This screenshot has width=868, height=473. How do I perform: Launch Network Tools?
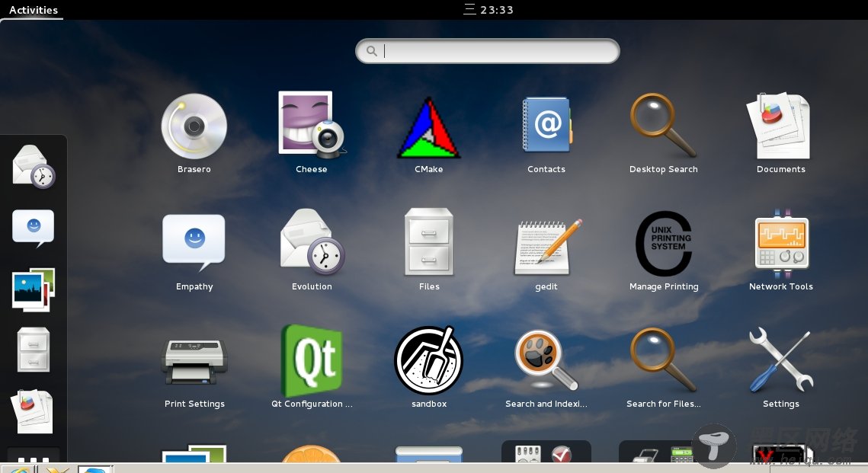(781, 244)
